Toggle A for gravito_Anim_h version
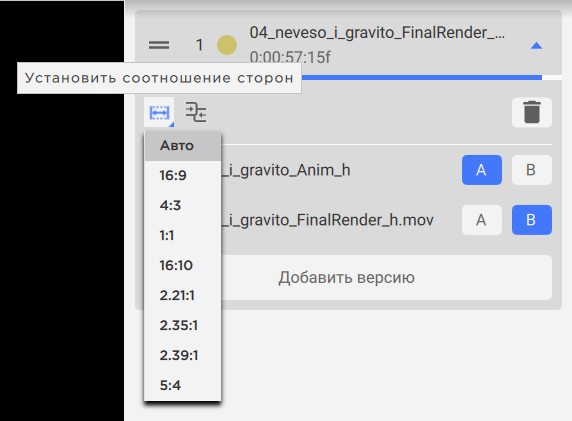This screenshot has width=572, height=421. [x=482, y=170]
